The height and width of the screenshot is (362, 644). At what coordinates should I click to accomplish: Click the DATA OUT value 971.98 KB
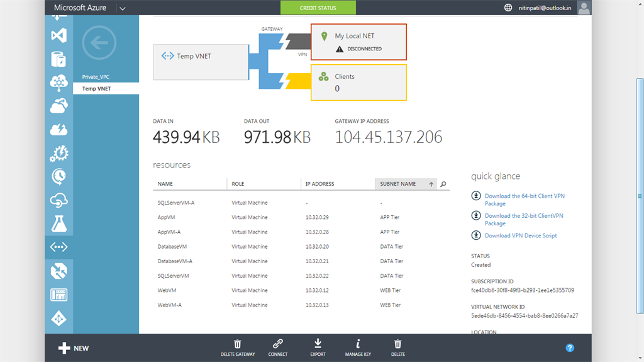[x=277, y=137]
